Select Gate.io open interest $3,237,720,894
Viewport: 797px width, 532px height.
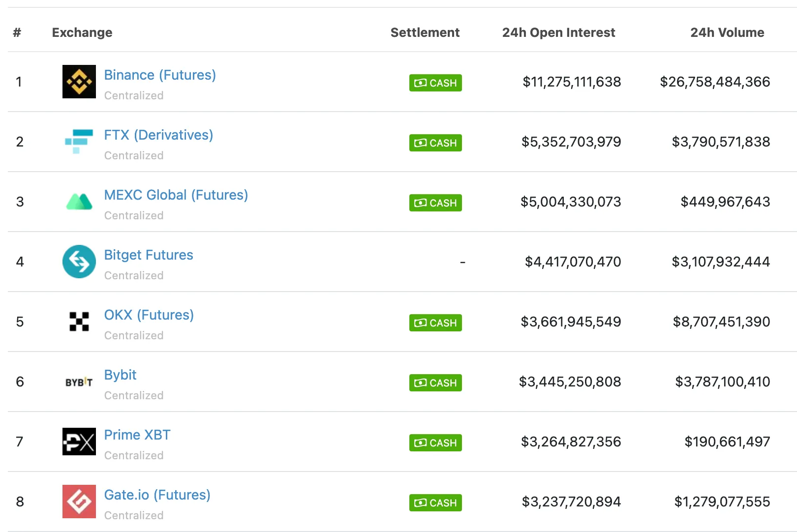click(571, 502)
